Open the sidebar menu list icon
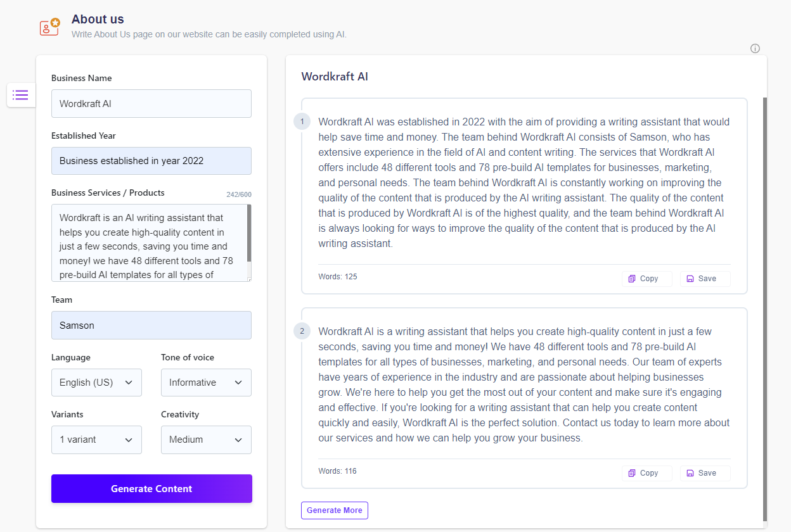The image size is (791, 532). [x=20, y=95]
